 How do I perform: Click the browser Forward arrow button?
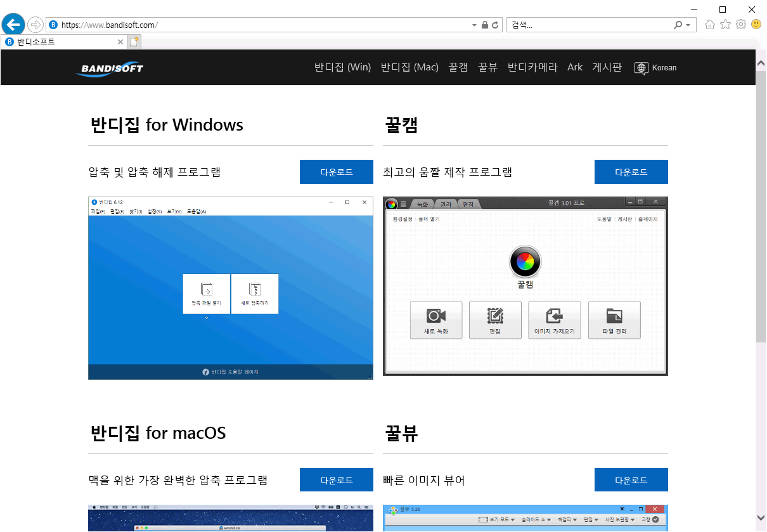[35, 25]
